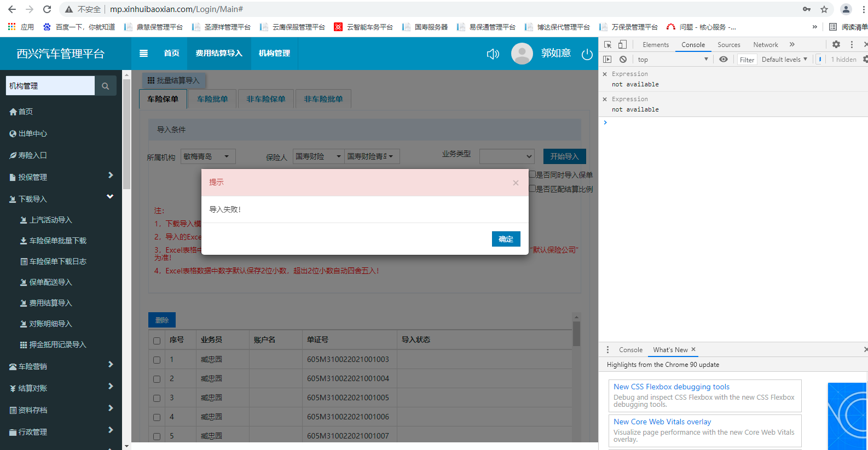This screenshot has width=868, height=450.
Task: Click the console Filter input field
Action: [x=747, y=60]
